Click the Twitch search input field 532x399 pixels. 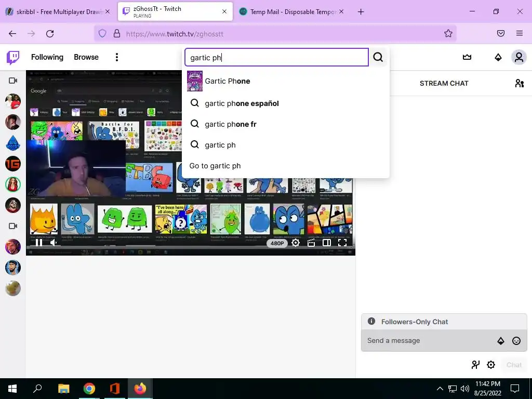coord(276,57)
